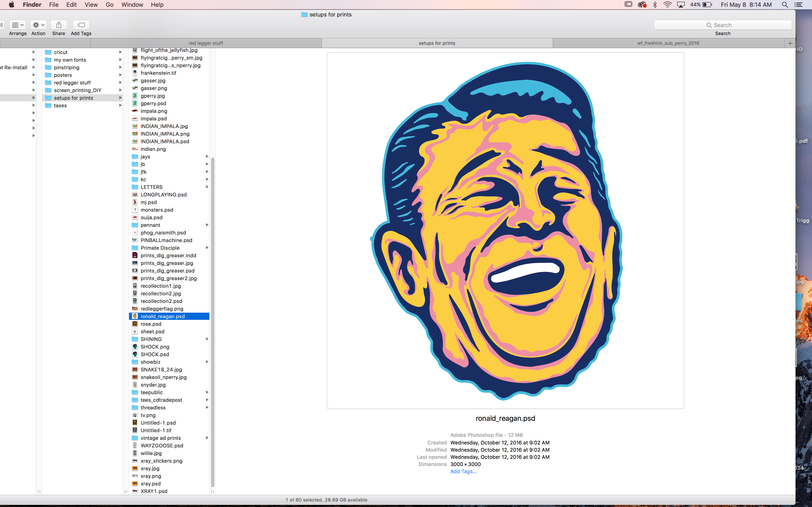Click the AirPlay display icon in the menu bar
The height and width of the screenshot is (507, 812).
click(680, 5)
